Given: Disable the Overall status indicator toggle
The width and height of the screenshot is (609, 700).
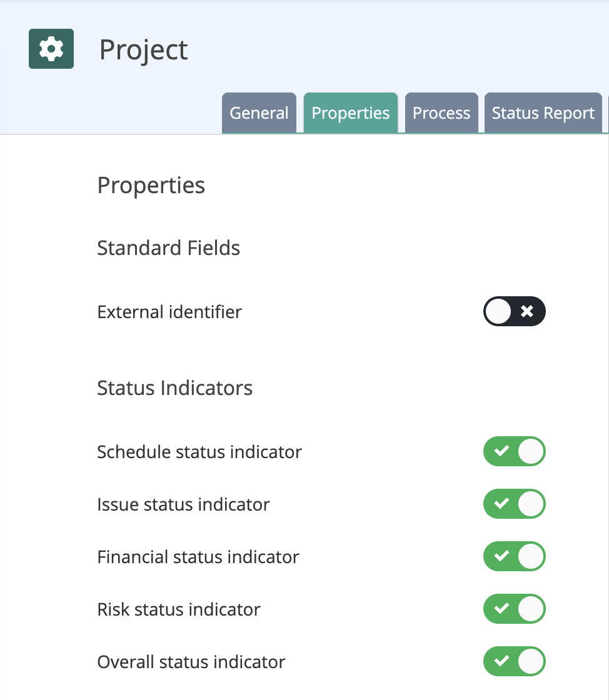Looking at the screenshot, I should tap(515, 661).
